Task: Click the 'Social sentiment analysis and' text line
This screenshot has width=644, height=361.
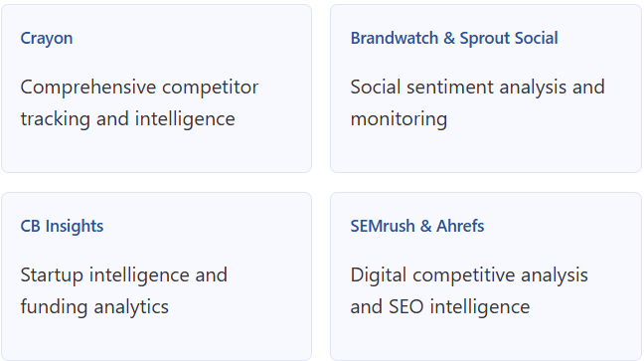Action: pos(477,88)
